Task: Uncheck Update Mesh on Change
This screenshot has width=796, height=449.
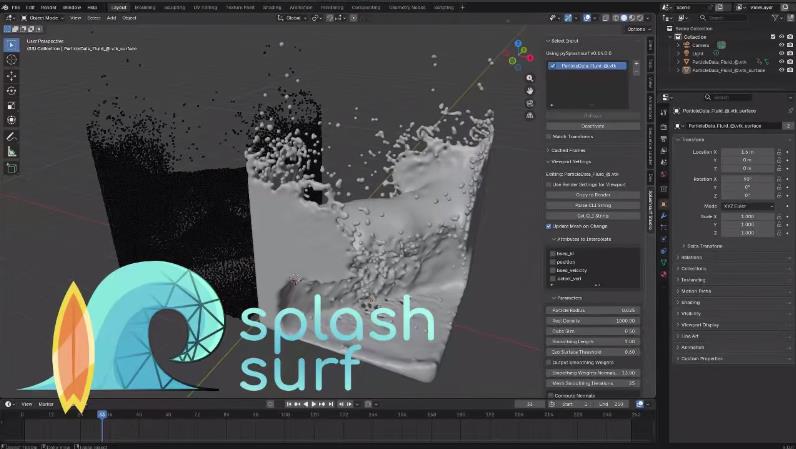Action: [549, 226]
